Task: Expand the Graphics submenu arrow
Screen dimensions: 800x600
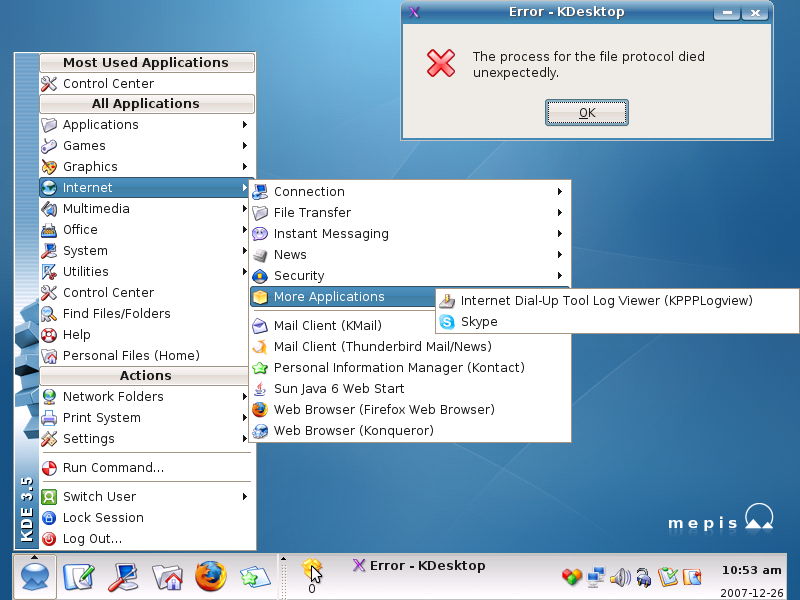Action: [245, 166]
